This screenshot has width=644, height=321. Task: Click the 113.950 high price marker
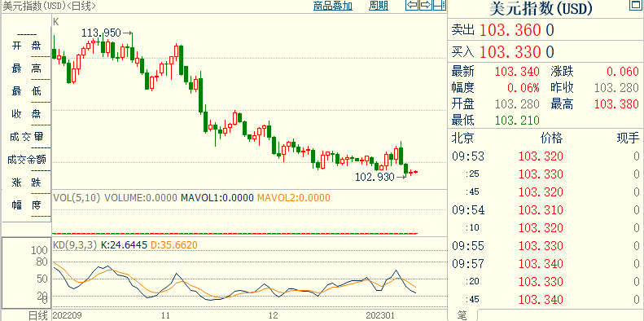(x=101, y=33)
